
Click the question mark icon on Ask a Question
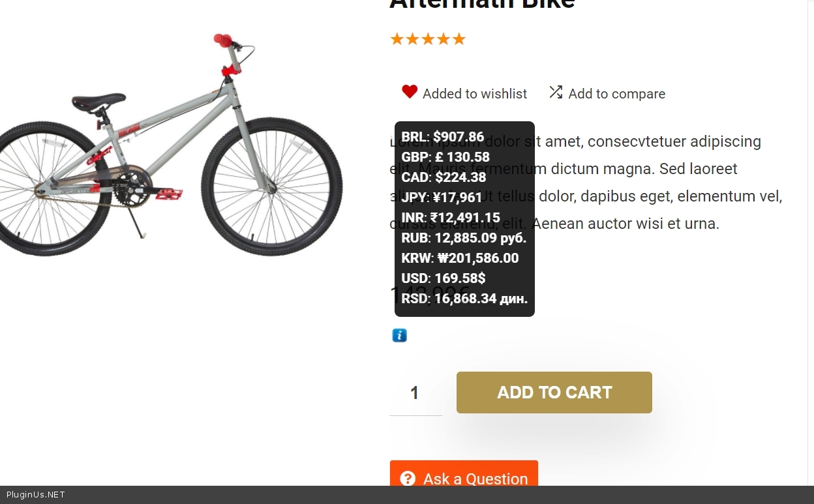(408, 479)
